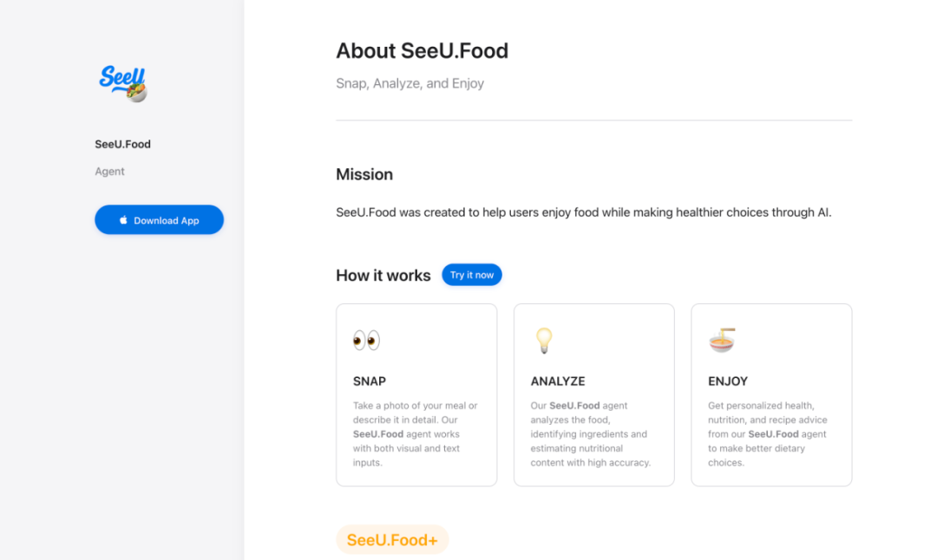Screen dimensions: 937x560
Task: Select the SNAP card title
Action: click(x=370, y=381)
